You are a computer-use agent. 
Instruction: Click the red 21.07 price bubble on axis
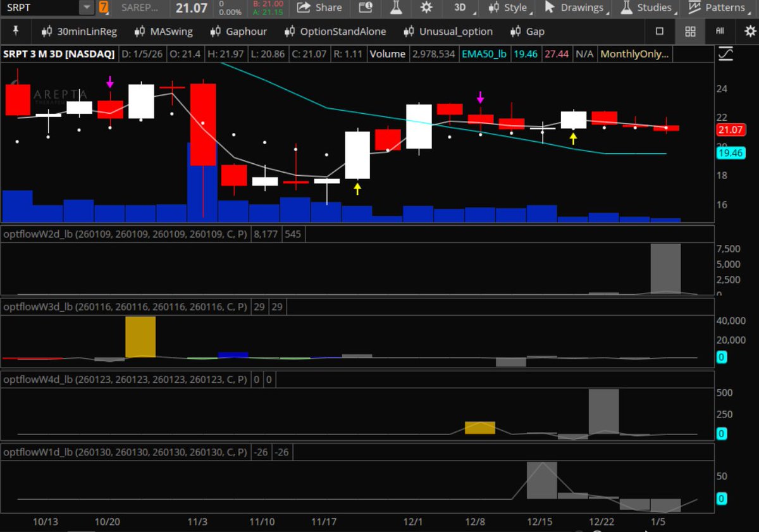[731, 130]
